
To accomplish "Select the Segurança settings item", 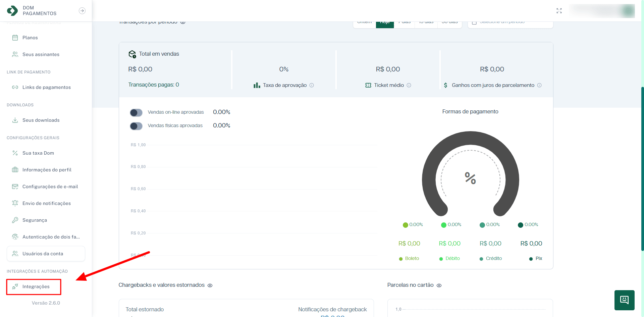I will [35, 220].
